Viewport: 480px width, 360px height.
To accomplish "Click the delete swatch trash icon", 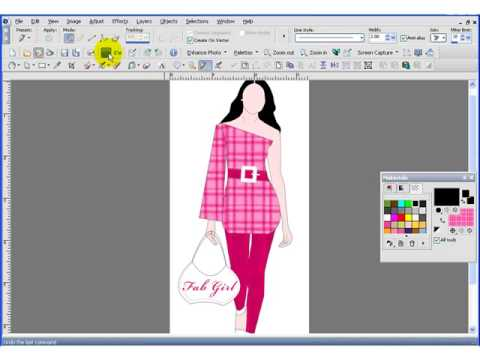I will coord(412,244).
